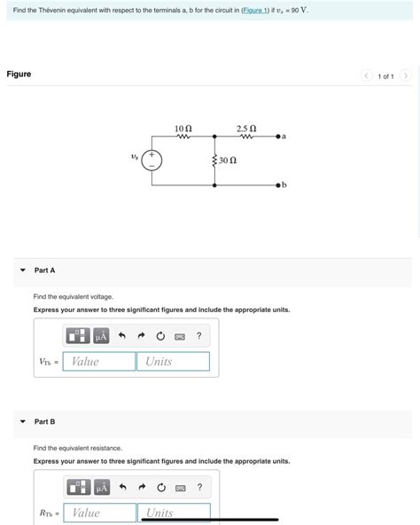Screen dimensions: 420x525
Task: Click undo arrow in Part A toolbar
Action: click(x=122, y=335)
